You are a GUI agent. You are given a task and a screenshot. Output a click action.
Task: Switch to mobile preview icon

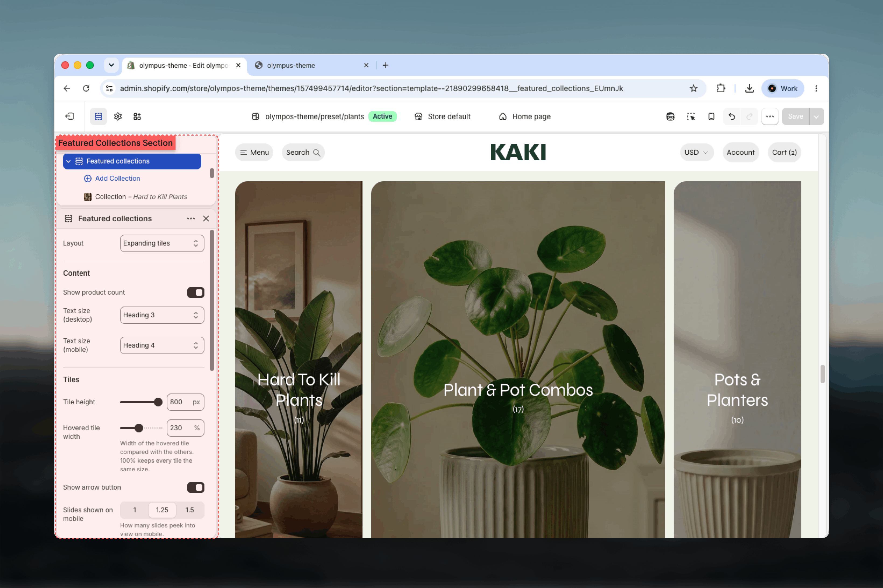[711, 116]
